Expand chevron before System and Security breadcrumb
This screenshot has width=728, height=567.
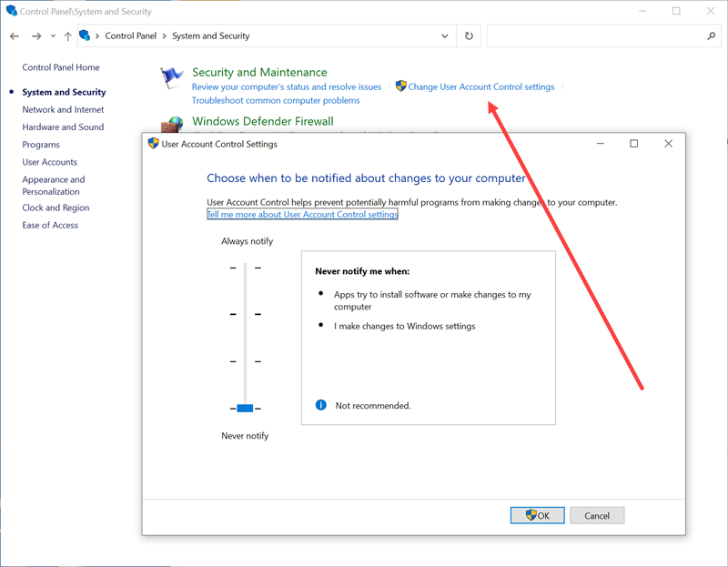coord(164,35)
